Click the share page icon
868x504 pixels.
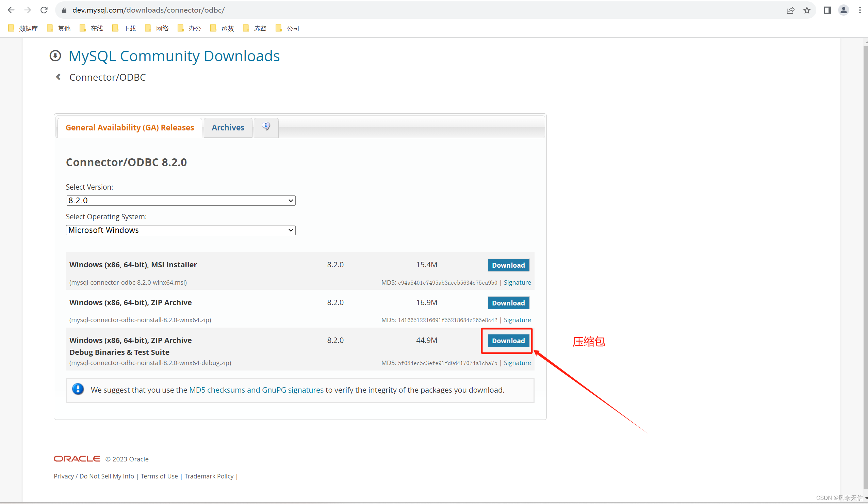point(790,10)
